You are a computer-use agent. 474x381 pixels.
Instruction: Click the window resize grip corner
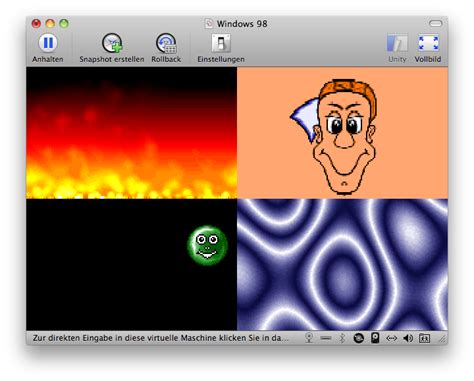click(443, 339)
